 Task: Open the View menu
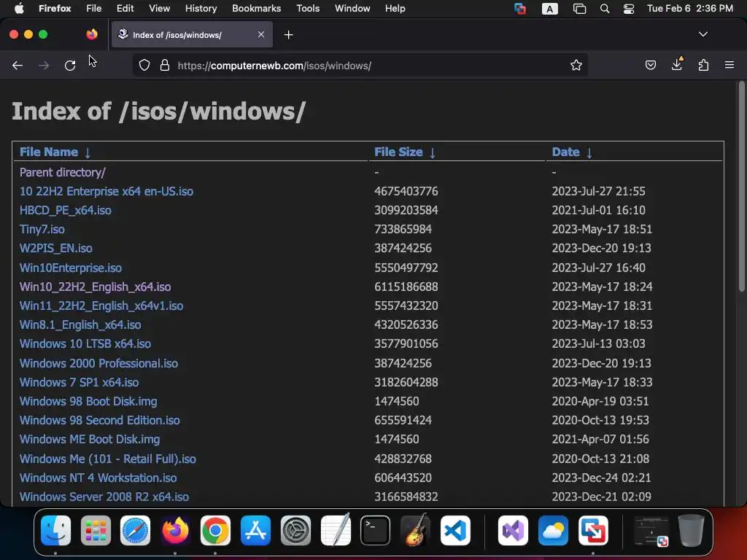[x=159, y=9]
